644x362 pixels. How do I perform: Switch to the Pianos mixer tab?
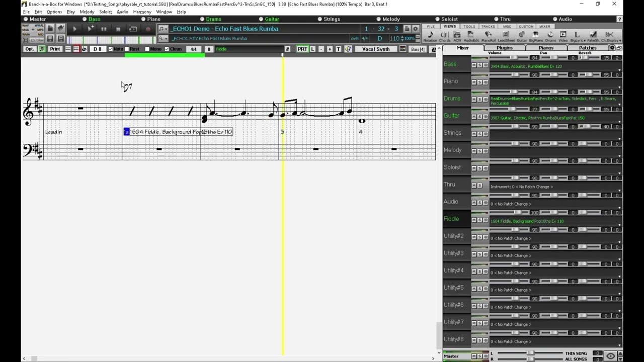546,48
